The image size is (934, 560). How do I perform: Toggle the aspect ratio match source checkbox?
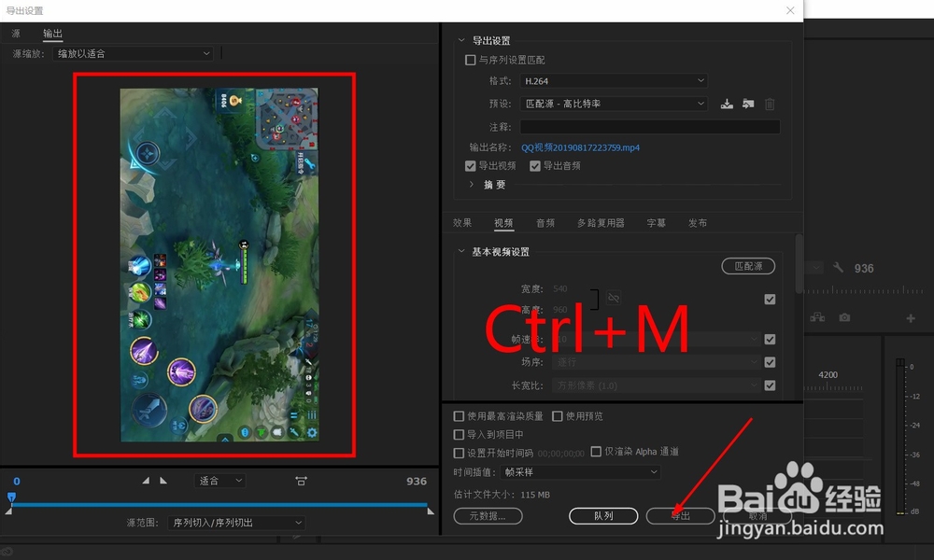click(x=770, y=385)
